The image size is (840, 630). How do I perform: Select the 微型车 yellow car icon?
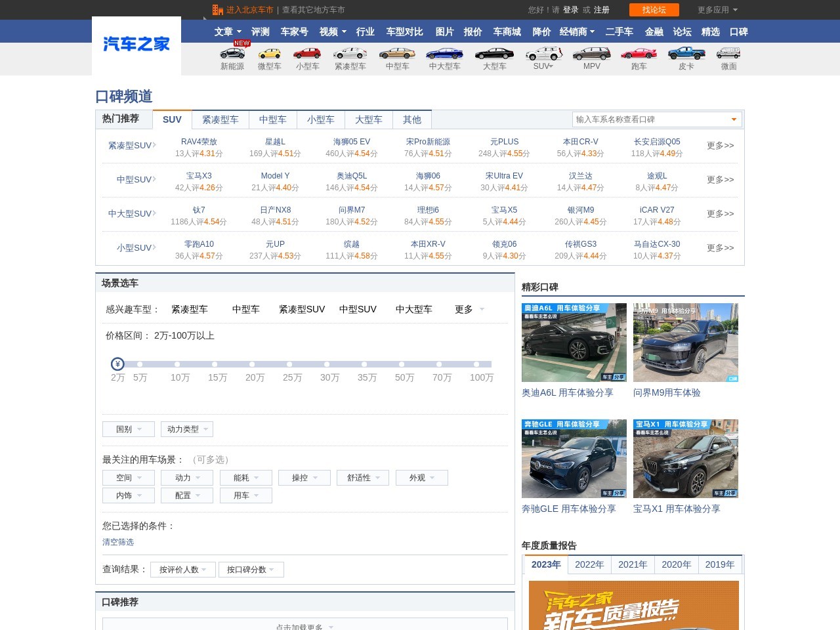(270, 53)
